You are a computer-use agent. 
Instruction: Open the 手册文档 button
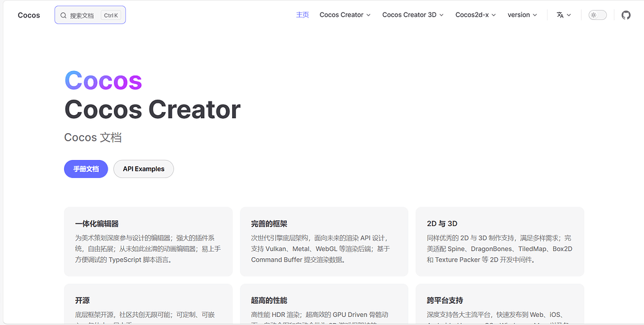(86, 169)
